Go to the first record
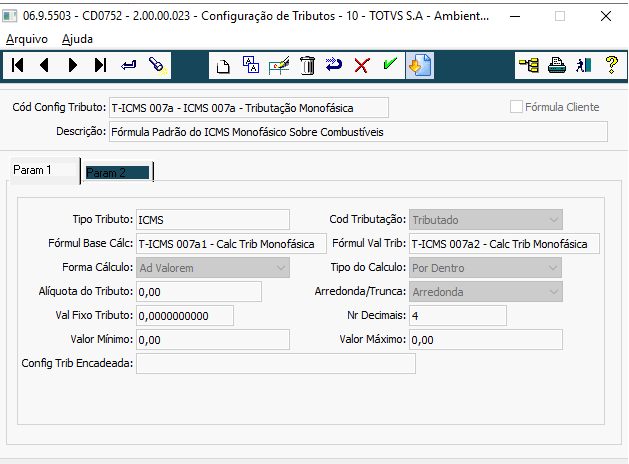The image size is (629, 464). (x=18, y=65)
